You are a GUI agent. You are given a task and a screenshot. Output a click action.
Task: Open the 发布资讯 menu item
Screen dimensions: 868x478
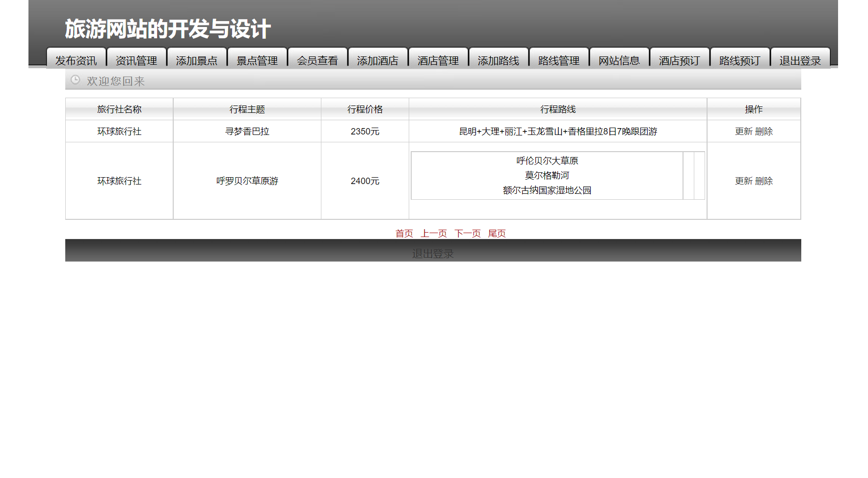76,60
